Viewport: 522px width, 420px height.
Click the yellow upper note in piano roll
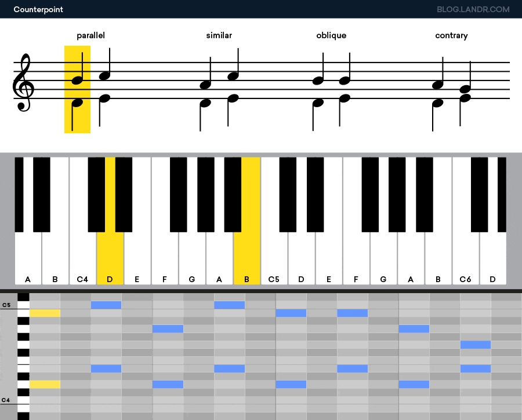click(x=45, y=313)
